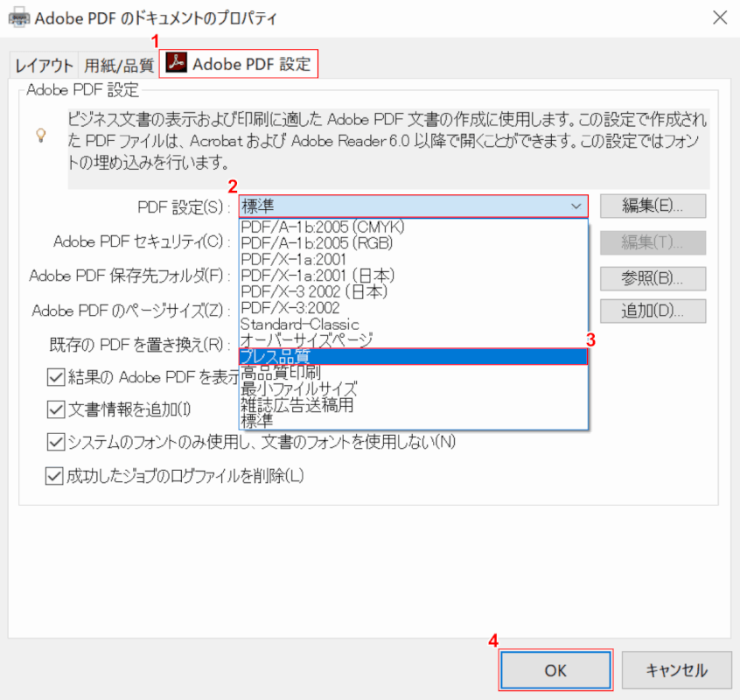Choose 高品質印刷 option in dropdown
This screenshot has width=740, height=700.
coord(413,373)
